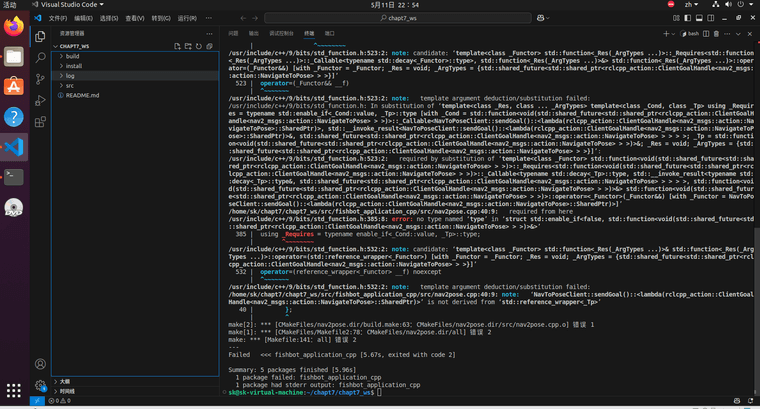Viewport: 760px width, 409px height.
Task: Open the explorer panel more-actions ellipsis
Action: 209,33
